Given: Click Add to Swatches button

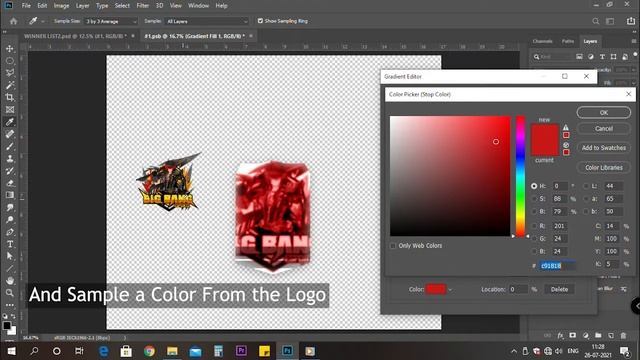Looking at the screenshot, I should [604, 148].
